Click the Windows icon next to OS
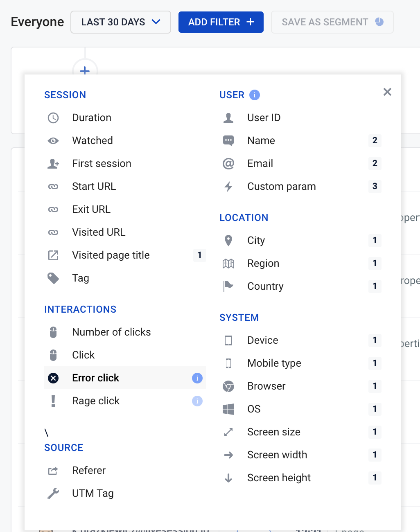 pos(228,409)
